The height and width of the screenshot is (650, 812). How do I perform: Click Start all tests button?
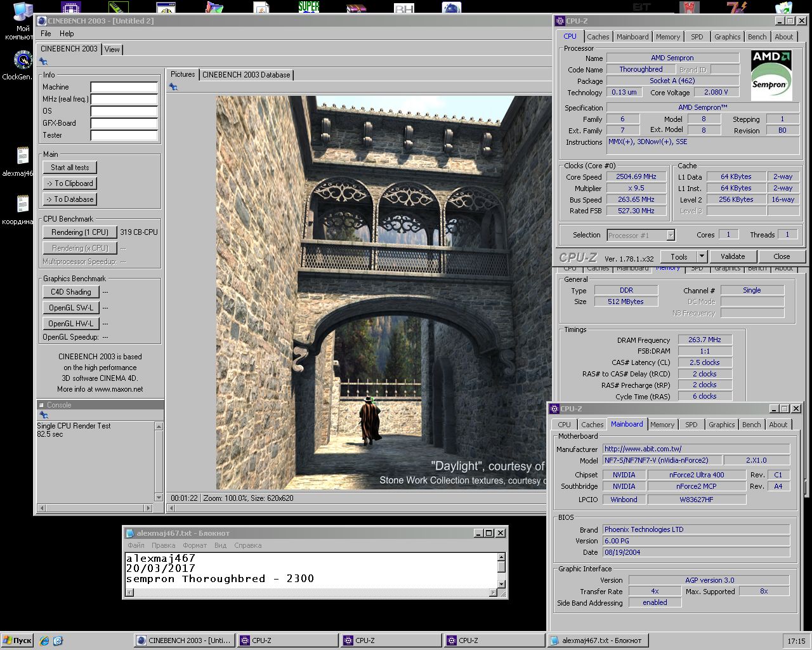pos(70,168)
